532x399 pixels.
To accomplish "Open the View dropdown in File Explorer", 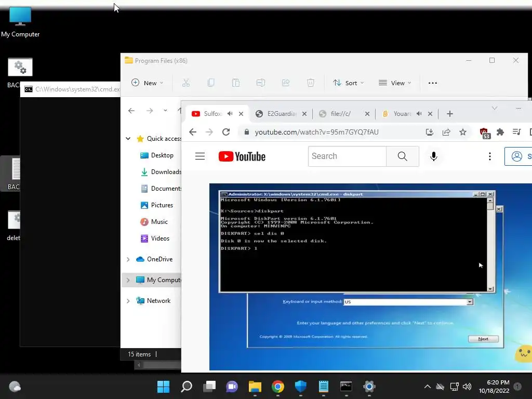I will click(395, 83).
